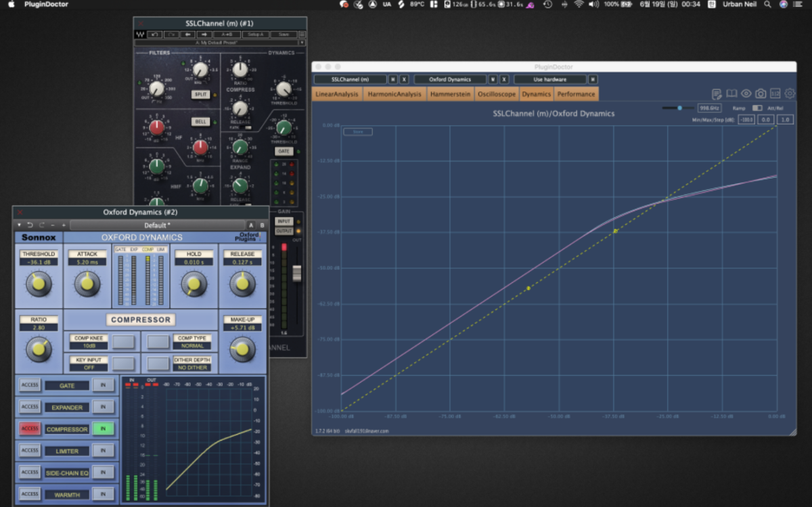The width and height of the screenshot is (812, 507).
Task: Open Oxford Dynamics preset menu triangle
Action: point(20,225)
